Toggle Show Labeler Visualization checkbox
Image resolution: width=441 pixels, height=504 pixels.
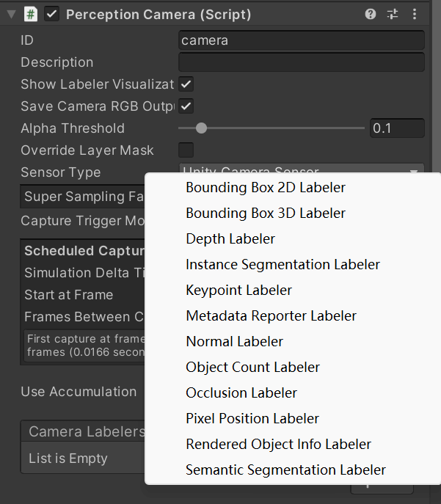[186, 84]
